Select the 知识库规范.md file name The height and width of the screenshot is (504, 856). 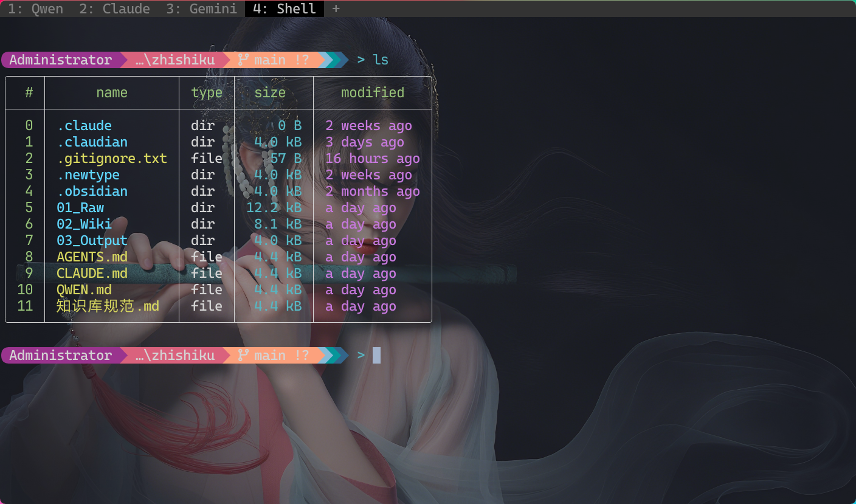[x=108, y=306]
